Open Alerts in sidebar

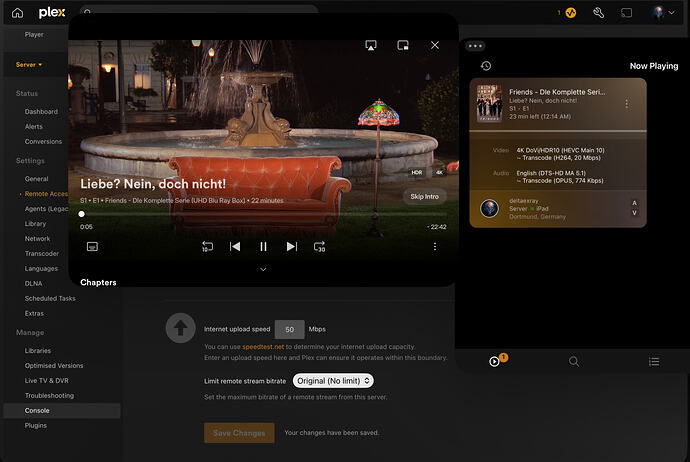(x=33, y=127)
